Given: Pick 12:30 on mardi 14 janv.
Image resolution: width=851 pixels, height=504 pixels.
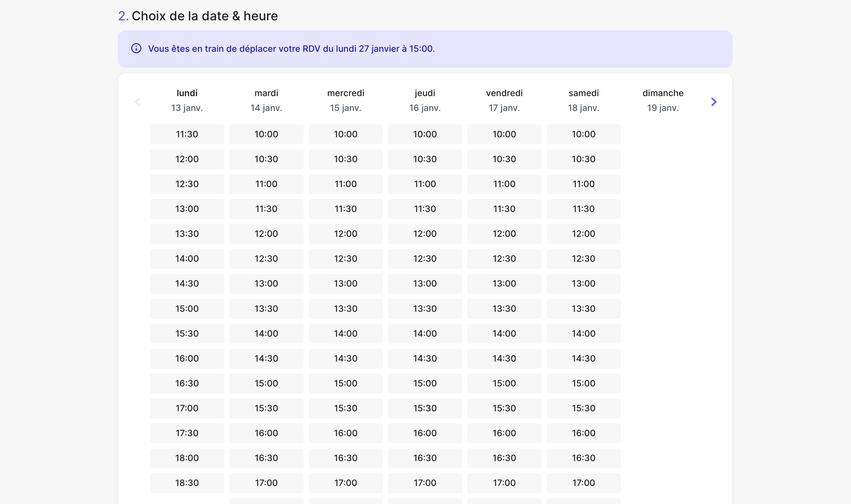Looking at the screenshot, I should (266, 259).
